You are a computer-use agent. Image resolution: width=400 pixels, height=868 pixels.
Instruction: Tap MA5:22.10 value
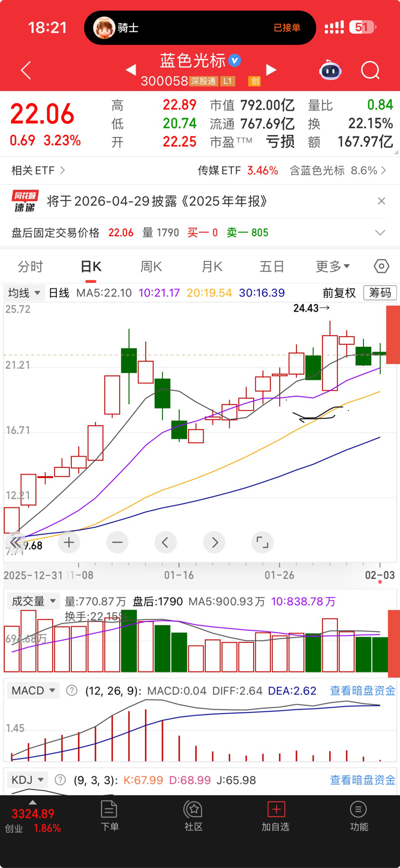point(104,293)
